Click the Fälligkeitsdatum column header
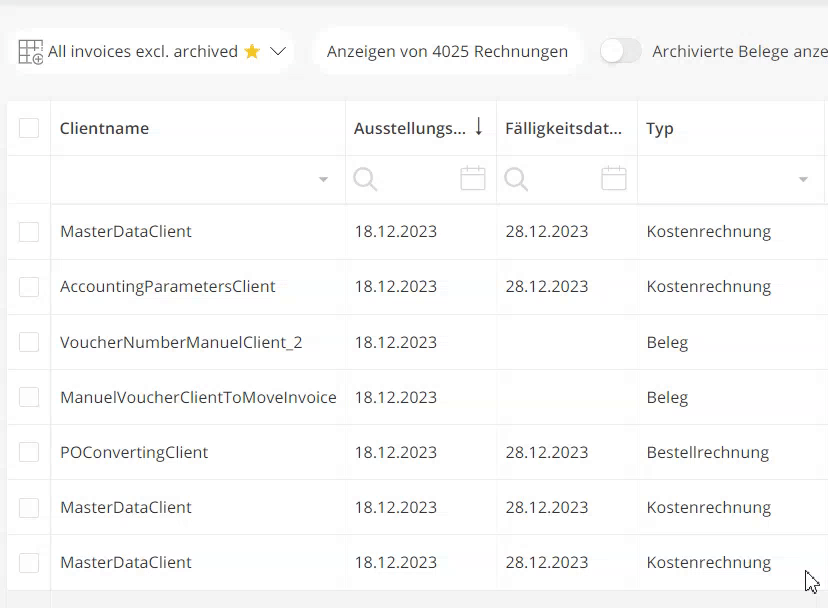The width and height of the screenshot is (828, 608). (564, 128)
